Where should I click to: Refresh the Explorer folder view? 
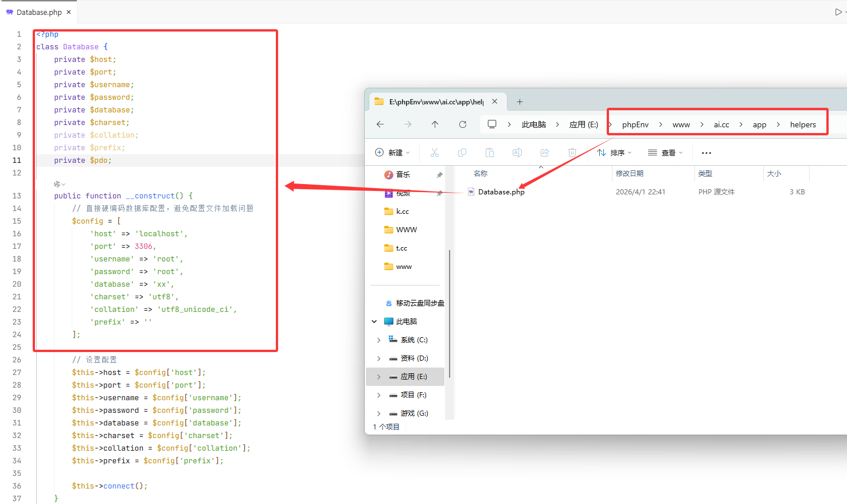tap(463, 124)
